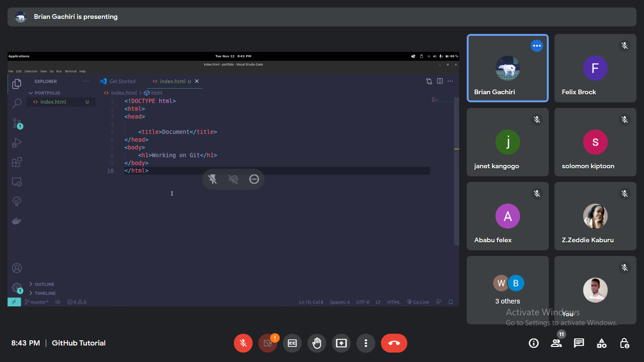The width and height of the screenshot is (644, 362).
Task: Click the Present now screen share button
Action: 341,343
